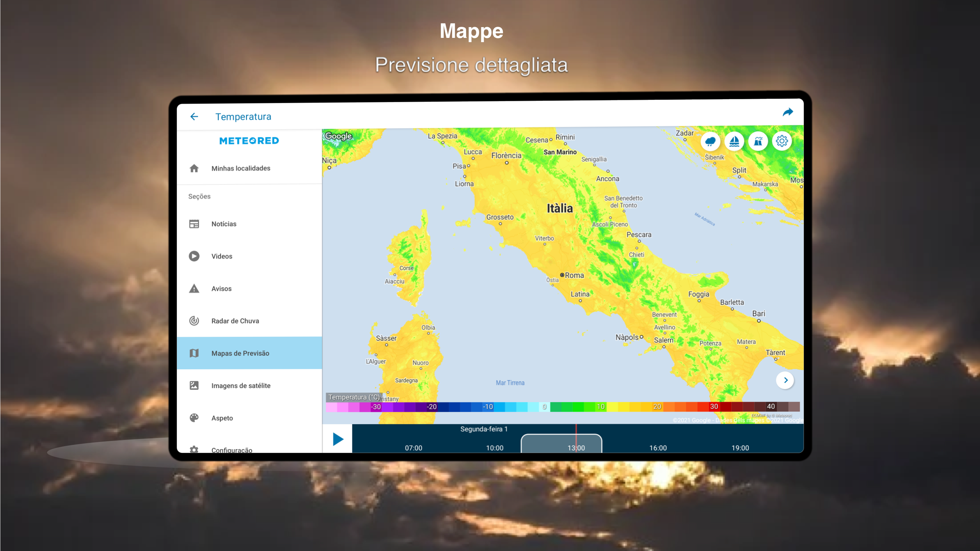Open Avisos warnings section

(221, 289)
